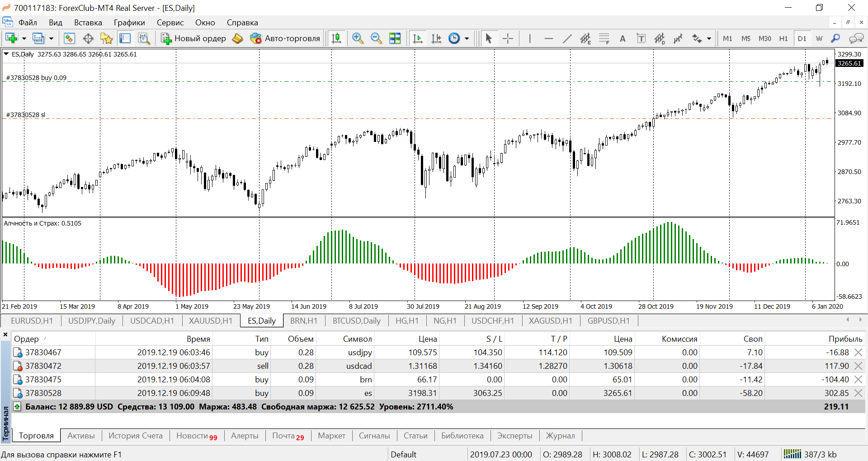Toggle the Market Watch window icon

(69, 38)
